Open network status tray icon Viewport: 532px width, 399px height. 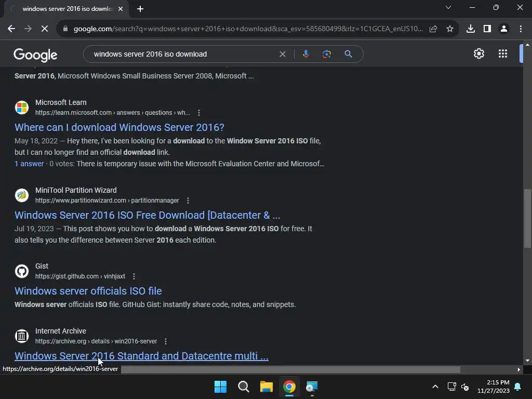tap(451, 387)
